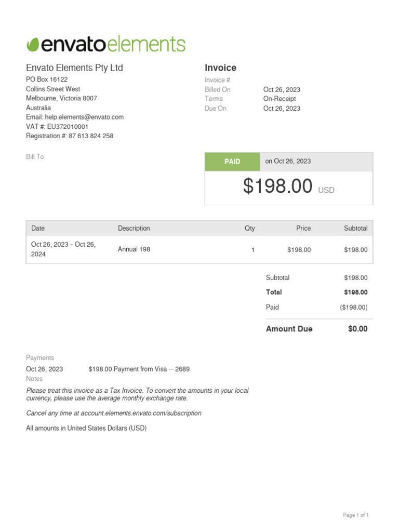Image resolution: width=399 pixels, height=532 pixels.
Task: Click the Page 1 of 1 footer
Action: click(x=356, y=515)
